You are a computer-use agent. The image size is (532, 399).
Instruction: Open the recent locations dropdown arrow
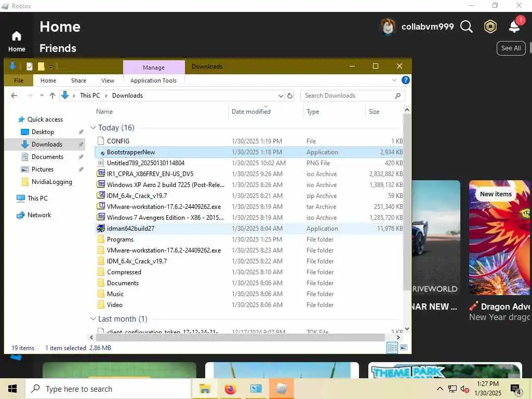(x=42, y=96)
